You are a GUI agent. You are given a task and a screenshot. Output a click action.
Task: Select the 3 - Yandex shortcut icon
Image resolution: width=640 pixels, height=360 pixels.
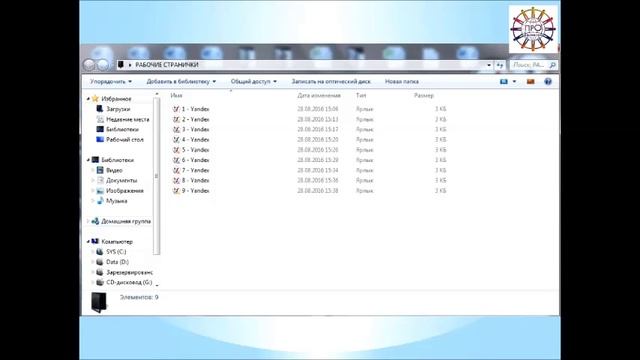point(176,129)
